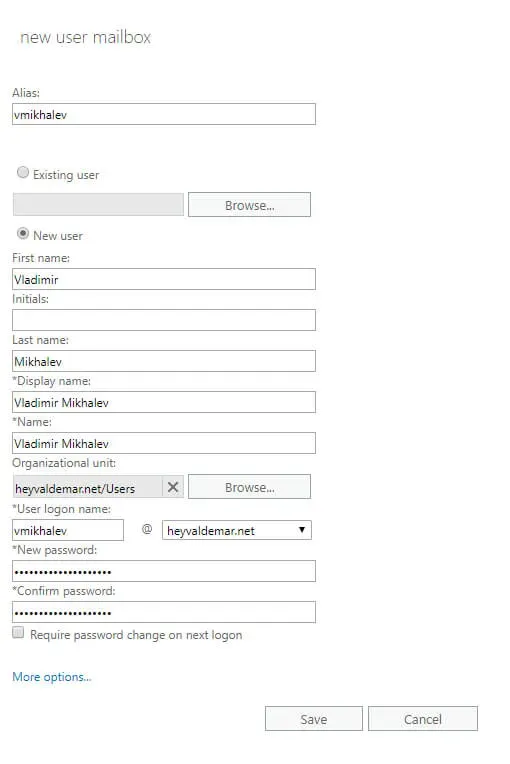The height and width of the screenshot is (764, 510).
Task: Focus the New password field
Action: tap(164, 571)
